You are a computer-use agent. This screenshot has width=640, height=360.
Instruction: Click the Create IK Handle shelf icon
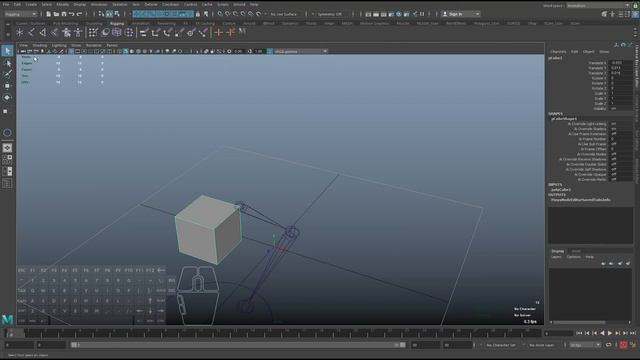tap(43, 32)
